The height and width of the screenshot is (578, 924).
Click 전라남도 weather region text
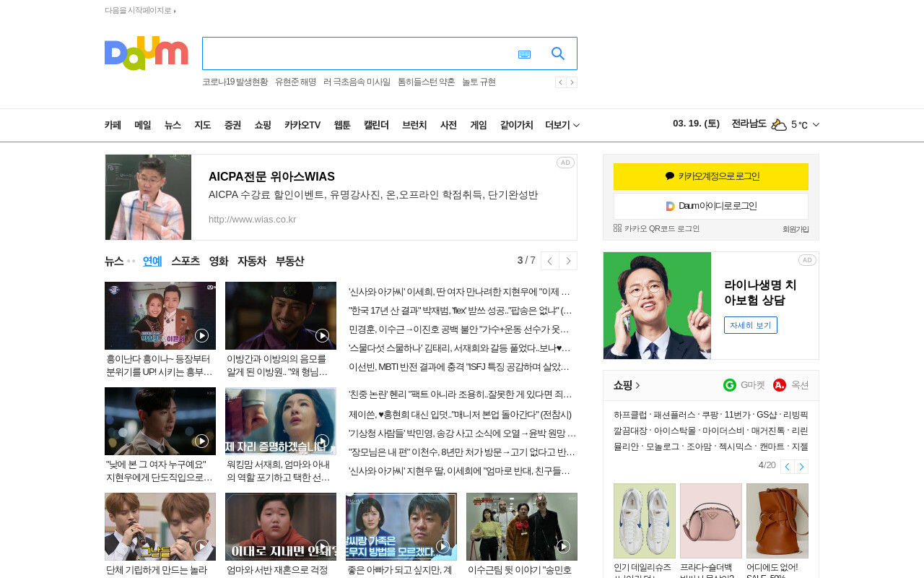click(x=749, y=124)
